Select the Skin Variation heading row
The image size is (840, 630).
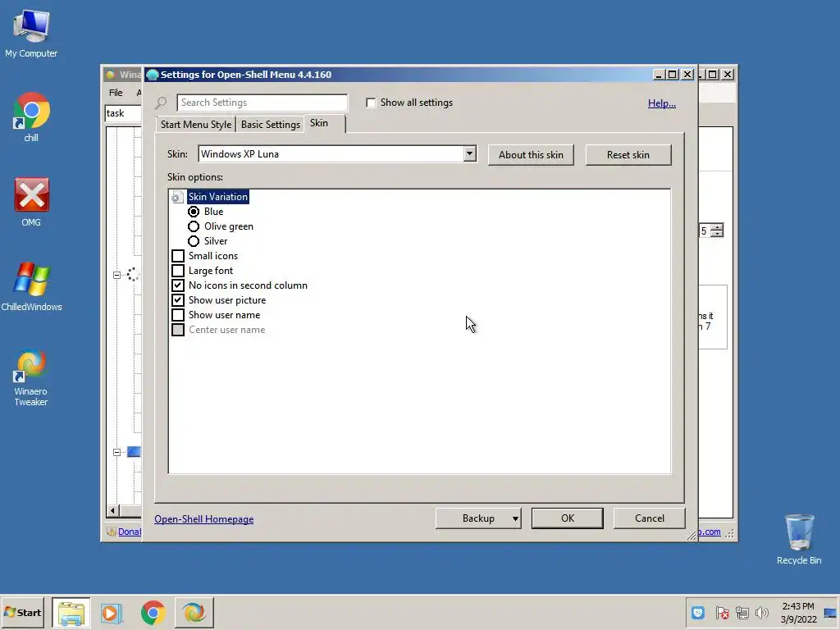point(217,197)
